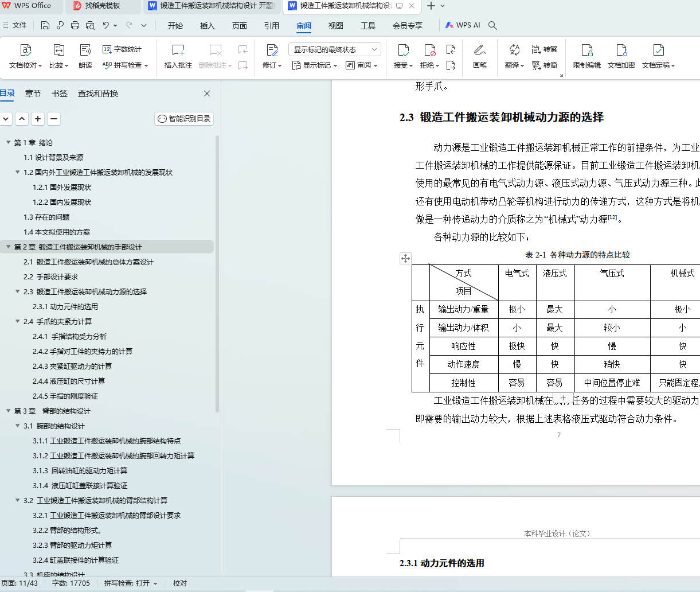700x592 pixels.
Task: Jump to heading 2.4.4 液压缸的尺寸计算
Action: pyautogui.click(x=69, y=381)
